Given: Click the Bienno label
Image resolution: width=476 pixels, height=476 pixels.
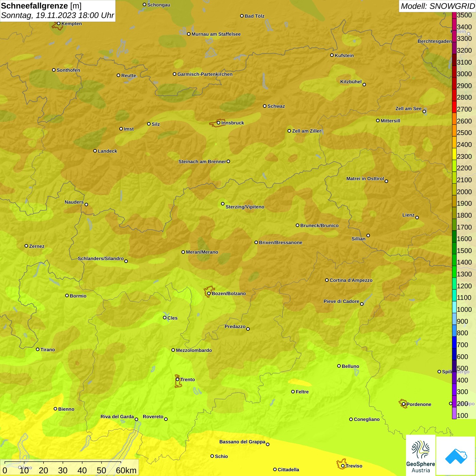Looking at the screenshot, I should click(x=66, y=409).
